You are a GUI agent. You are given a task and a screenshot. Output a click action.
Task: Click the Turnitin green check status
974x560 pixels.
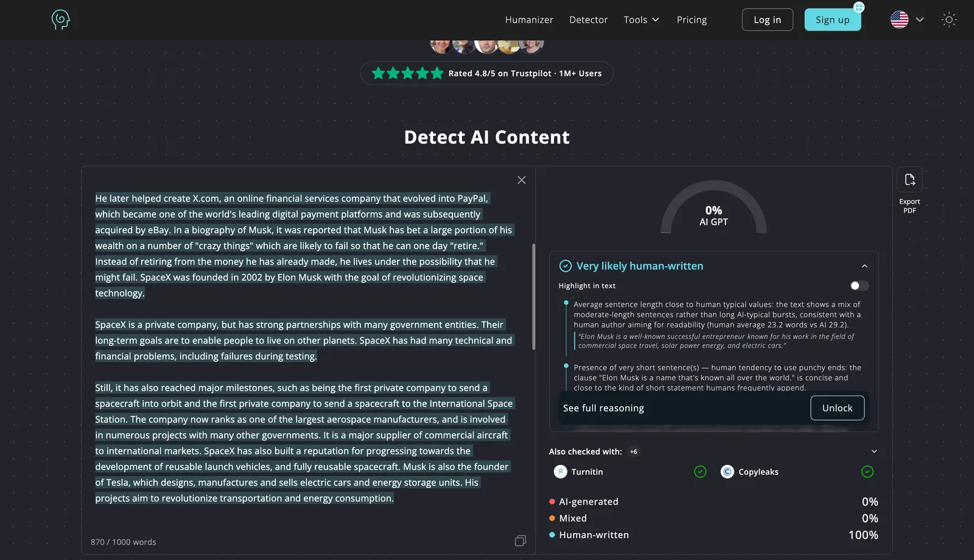pyautogui.click(x=700, y=472)
